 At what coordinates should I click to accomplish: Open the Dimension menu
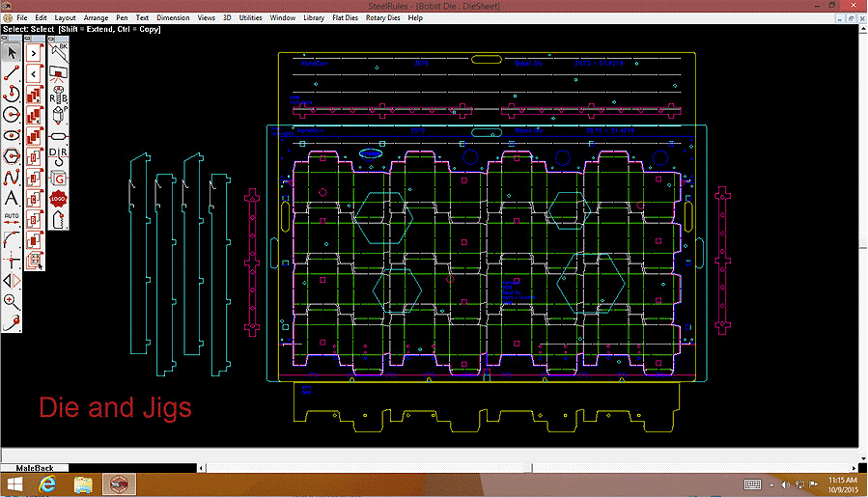click(x=173, y=18)
